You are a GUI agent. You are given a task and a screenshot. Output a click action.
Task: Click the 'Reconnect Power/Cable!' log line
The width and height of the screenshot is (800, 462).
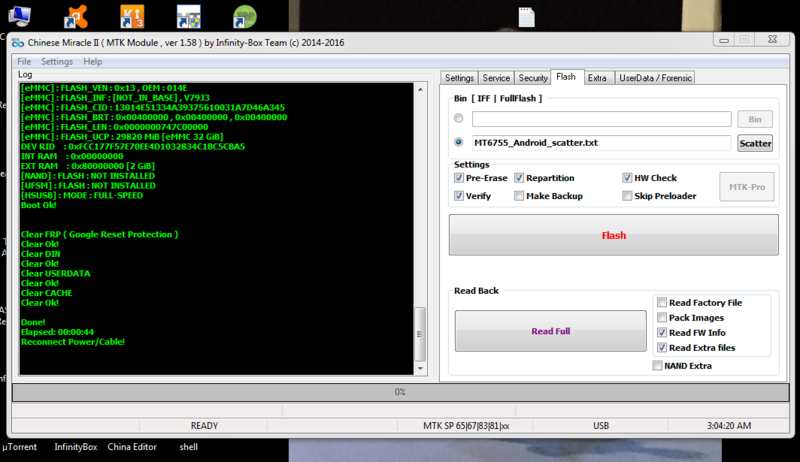[73, 342]
